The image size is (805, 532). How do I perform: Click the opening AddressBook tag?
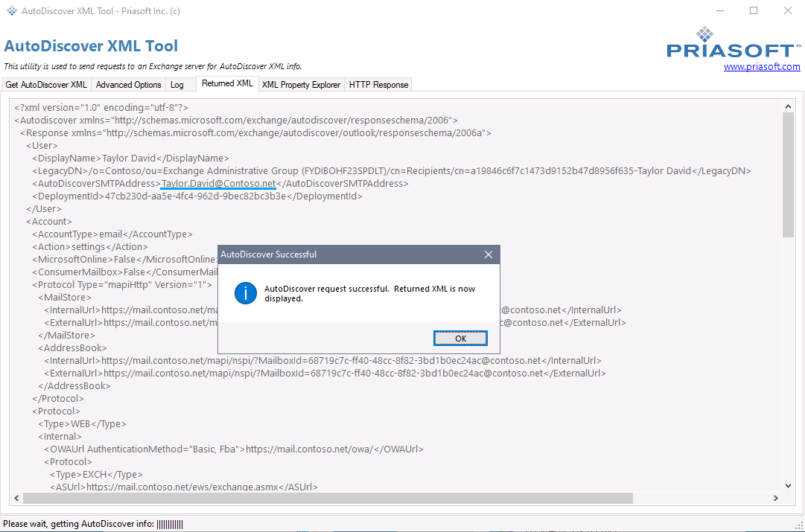click(72, 347)
